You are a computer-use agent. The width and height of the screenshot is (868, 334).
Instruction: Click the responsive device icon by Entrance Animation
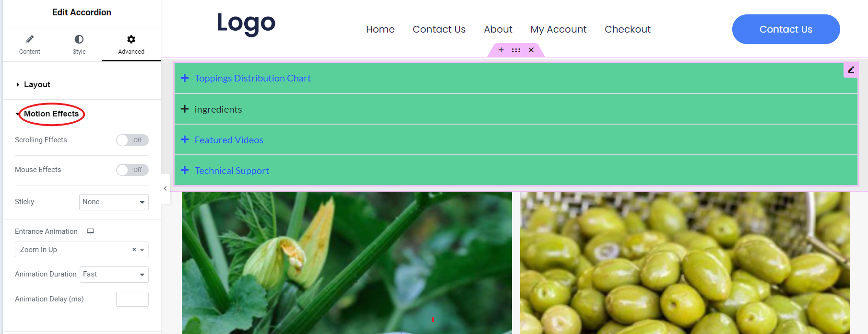click(90, 231)
